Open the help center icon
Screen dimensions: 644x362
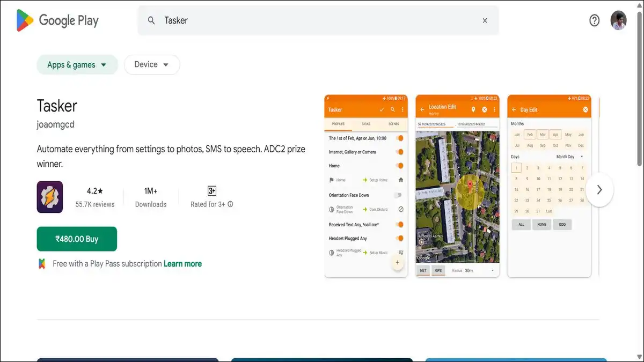tap(594, 20)
